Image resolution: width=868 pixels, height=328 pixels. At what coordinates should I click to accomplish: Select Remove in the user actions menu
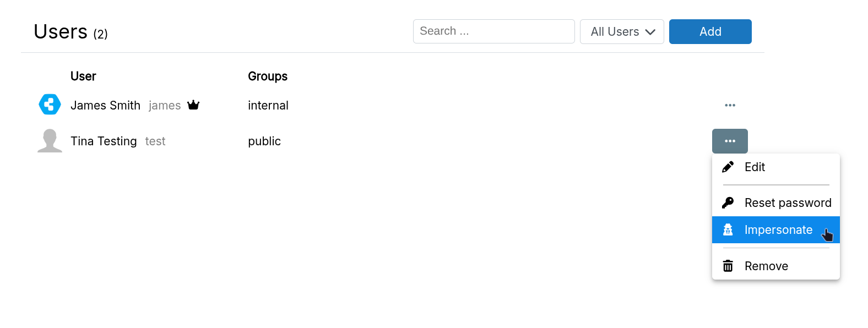pyautogui.click(x=766, y=266)
